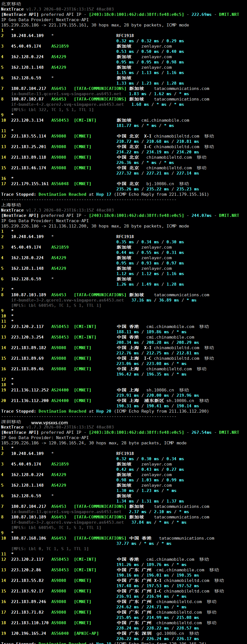The width and height of the screenshot is (247, 644).
Task: Select the 37.84 ms latency value
Action: [x=141, y=522]
